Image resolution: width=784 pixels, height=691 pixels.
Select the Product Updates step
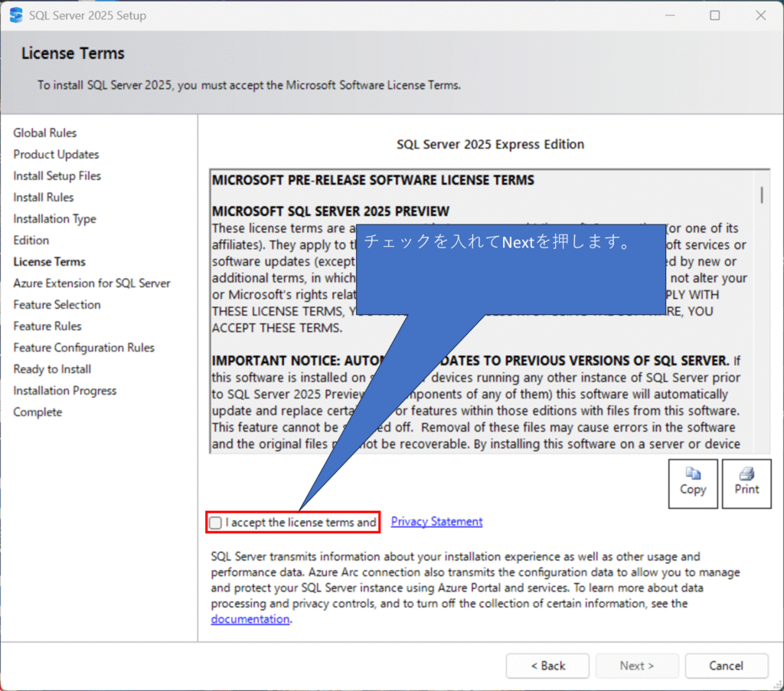click(56, 155)
